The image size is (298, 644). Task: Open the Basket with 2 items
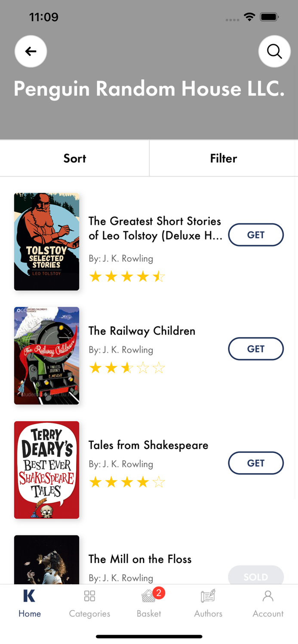[149, 602]
